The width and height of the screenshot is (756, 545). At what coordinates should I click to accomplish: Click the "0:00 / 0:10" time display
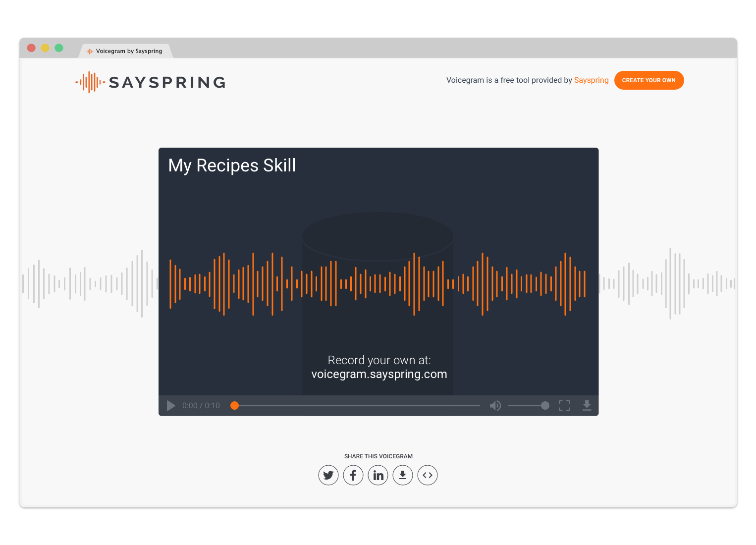click(x=201, y=406)
